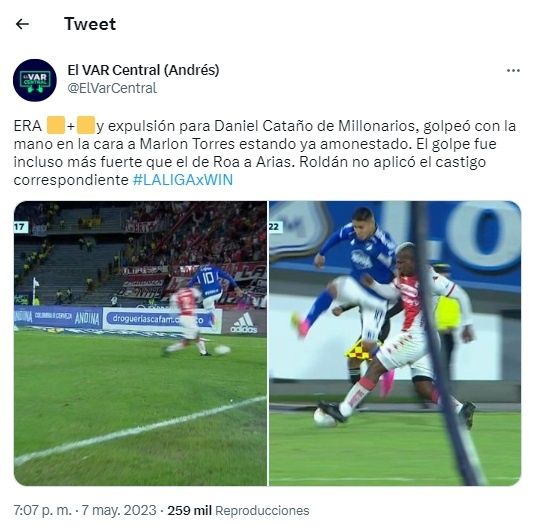Open the right tackle photo
536x532 pixels.
(395, 343)
